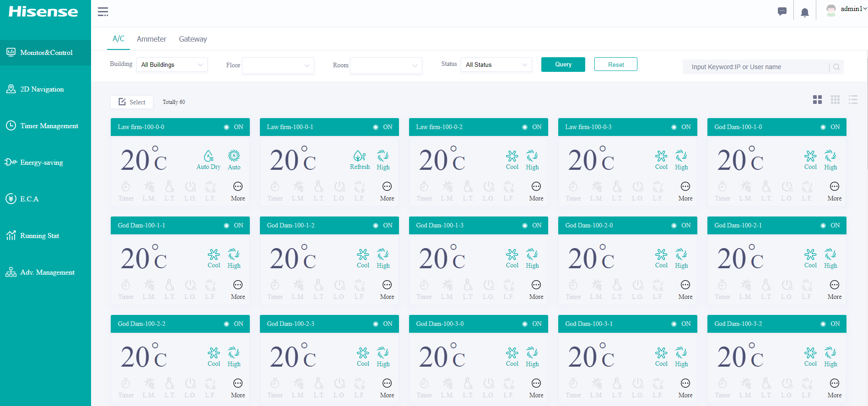Switch to the Ammeter tab

point(151,39)
